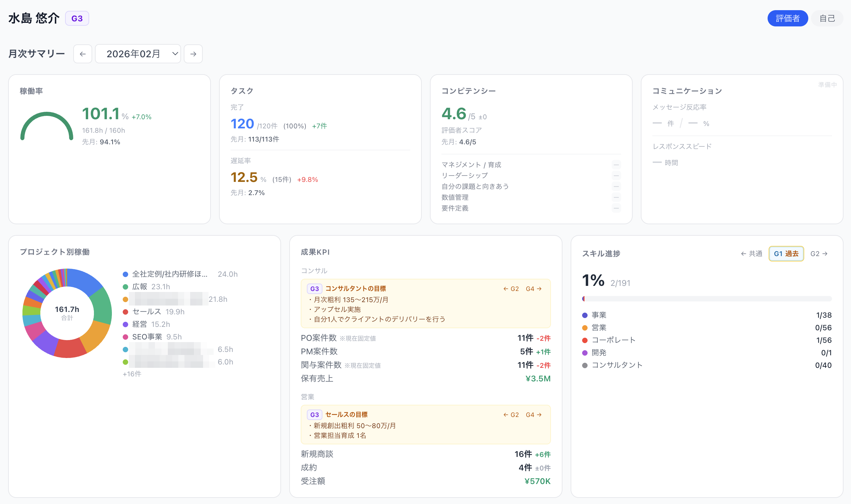851x504 pixels.
Task: Click the G3 badge in コンサルタントの目標
Action: tap(314, 289)
